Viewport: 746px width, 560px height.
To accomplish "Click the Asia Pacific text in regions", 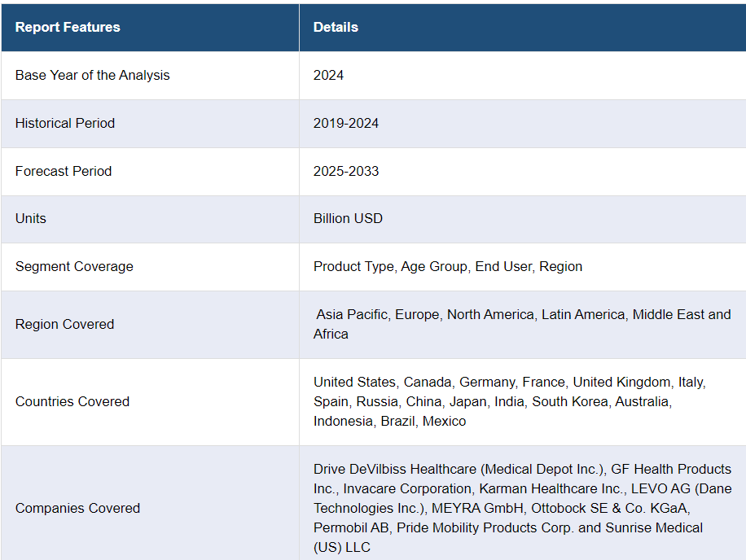I will tap(352, 315).
